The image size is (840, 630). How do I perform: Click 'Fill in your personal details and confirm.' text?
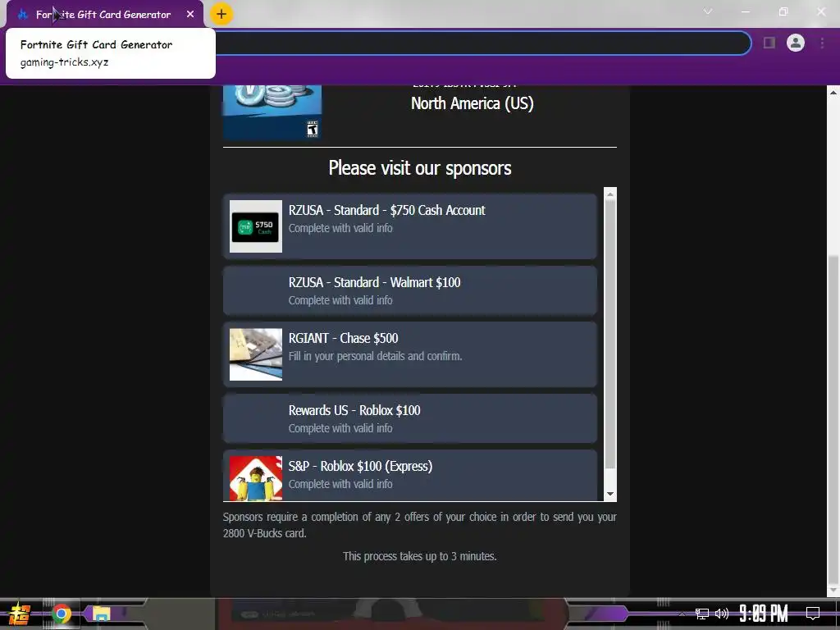click(375, 356)
